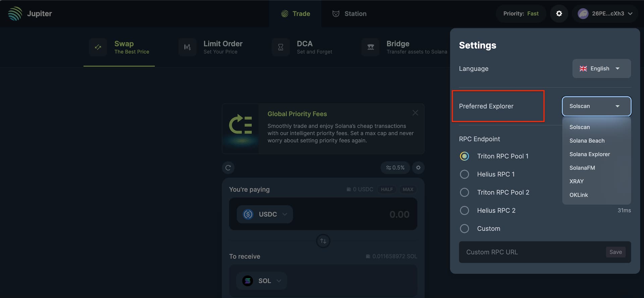Switch to the Trade tab
Viewport: 644px width, 298px height.
(295, 14)
